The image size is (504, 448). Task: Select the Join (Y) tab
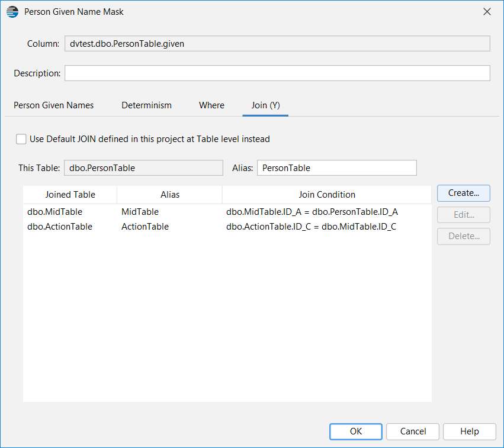265,105
